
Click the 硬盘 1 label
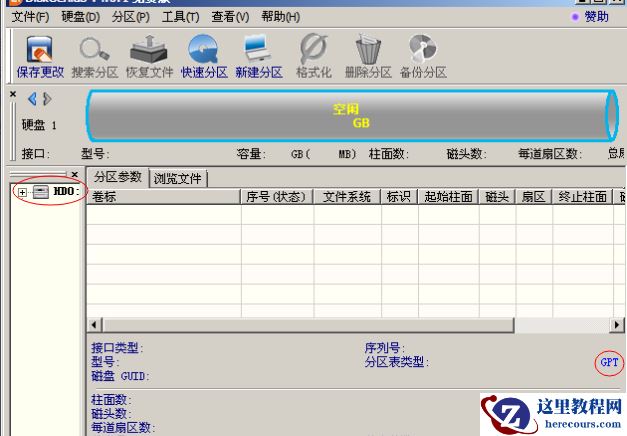coord(39,125)
